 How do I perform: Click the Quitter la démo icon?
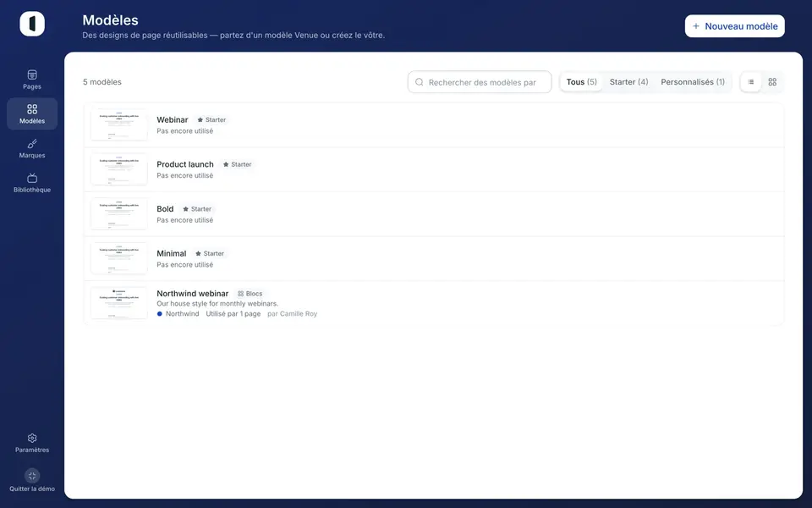pyautogui.click(x=32, y=475)
